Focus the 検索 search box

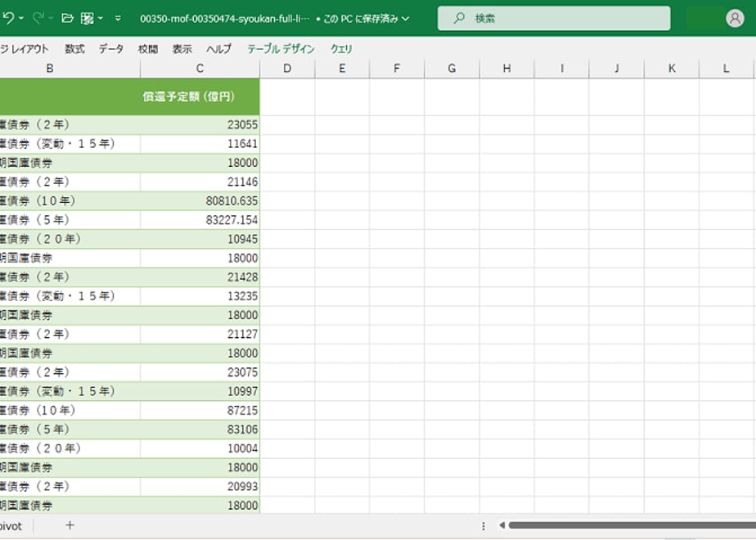554,18
